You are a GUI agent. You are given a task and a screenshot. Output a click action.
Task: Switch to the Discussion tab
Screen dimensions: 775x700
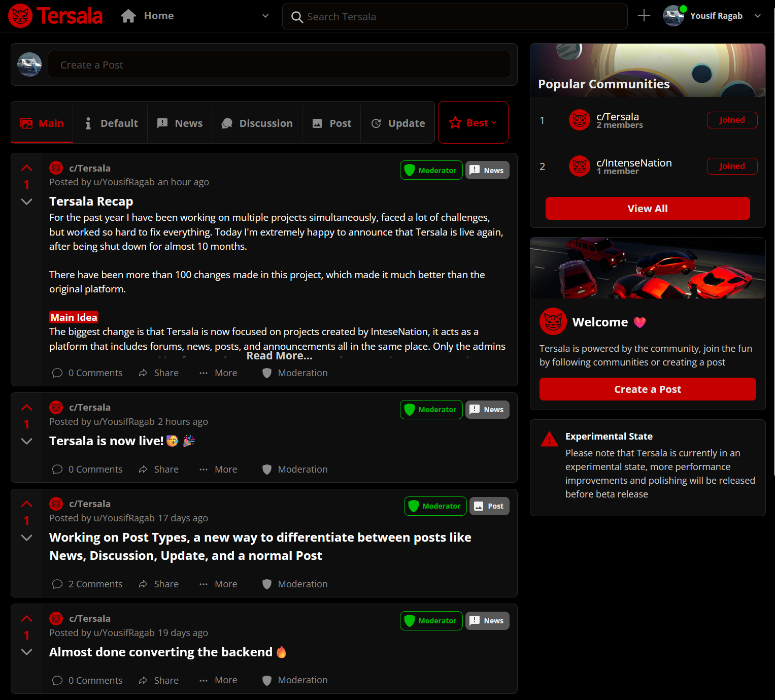pyautogui.click(x=257, y=123)
